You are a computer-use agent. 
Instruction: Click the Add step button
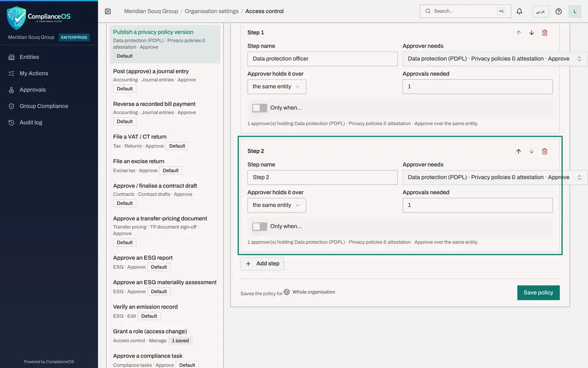tap(262, 264)
